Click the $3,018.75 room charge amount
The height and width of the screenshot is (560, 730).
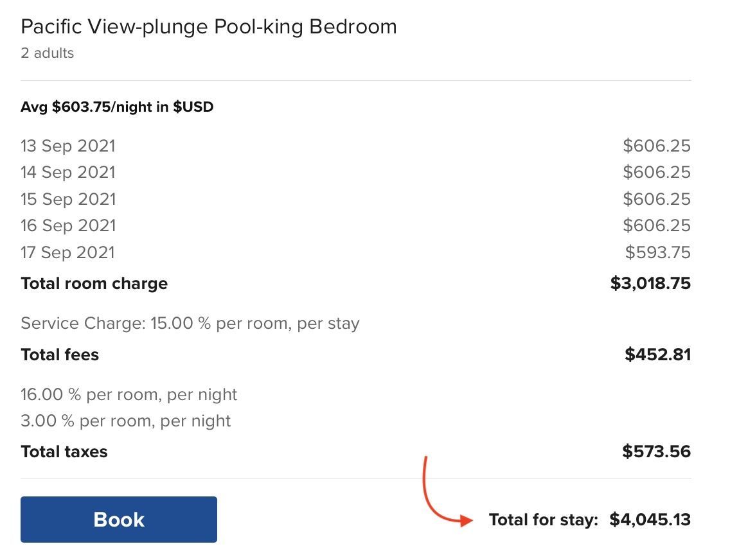[650, 283]
